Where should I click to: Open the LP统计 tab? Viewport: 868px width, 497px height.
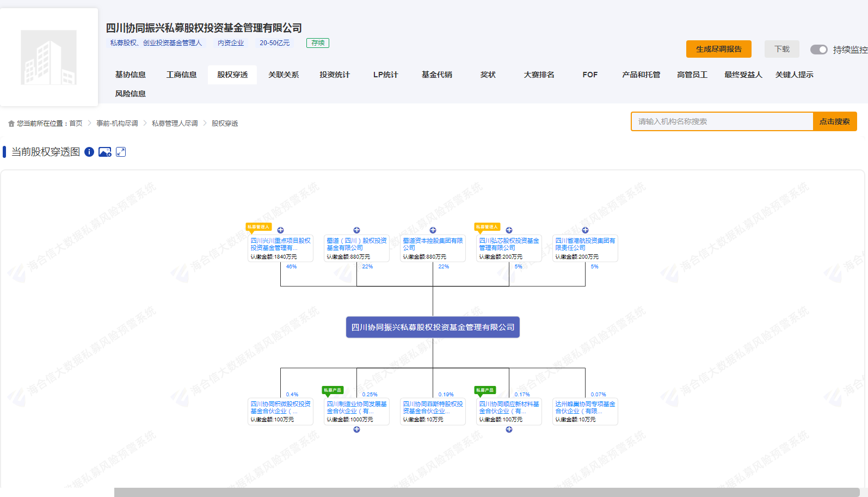click(x=385, y=75)
